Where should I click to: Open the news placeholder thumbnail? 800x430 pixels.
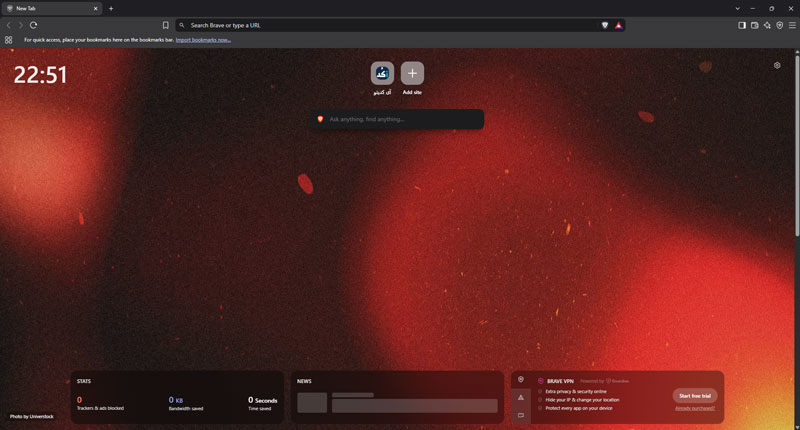pos(312,402)
